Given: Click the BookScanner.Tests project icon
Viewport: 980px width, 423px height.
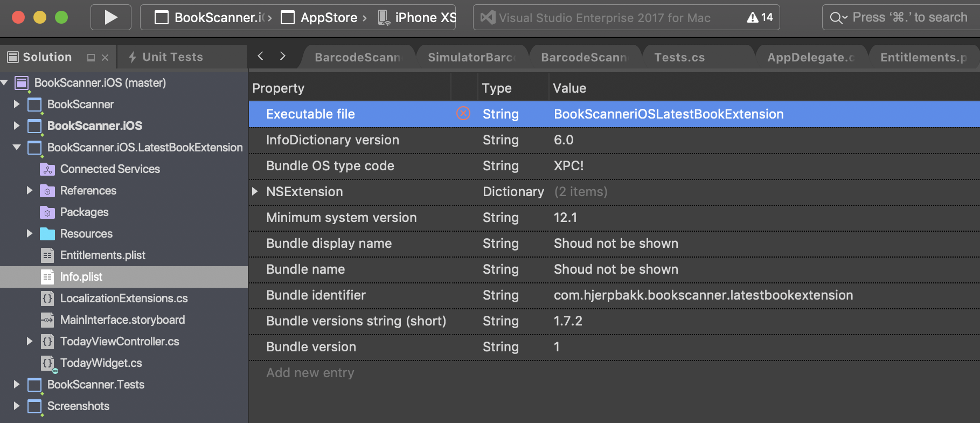Looking at the screenshot, I should point(34,385).
